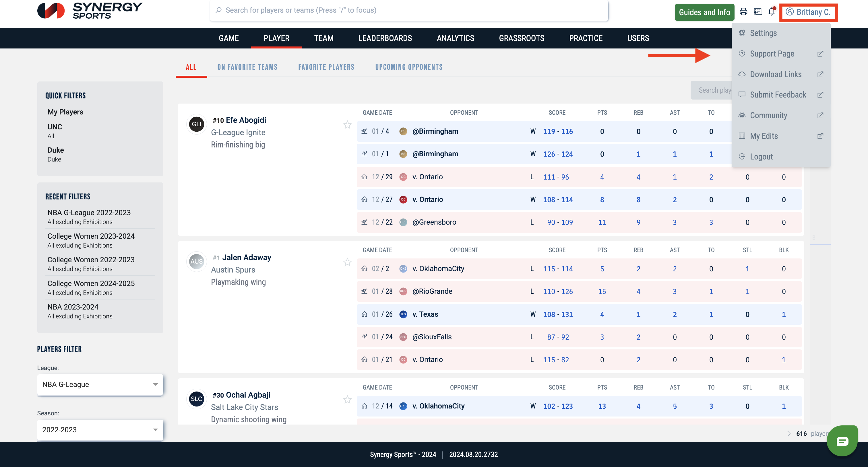Select the UPCOMING OPPONENTS sub-tab
Screen dimensions: 868x467
[x=409, y=67]
